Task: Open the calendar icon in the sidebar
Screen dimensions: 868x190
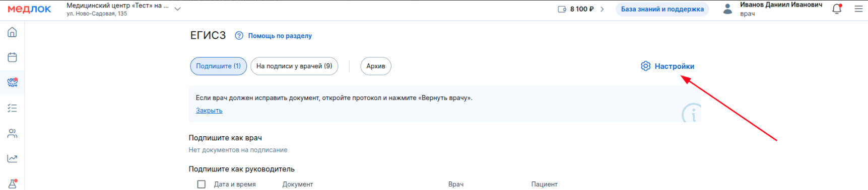Action: pos(12,57)
